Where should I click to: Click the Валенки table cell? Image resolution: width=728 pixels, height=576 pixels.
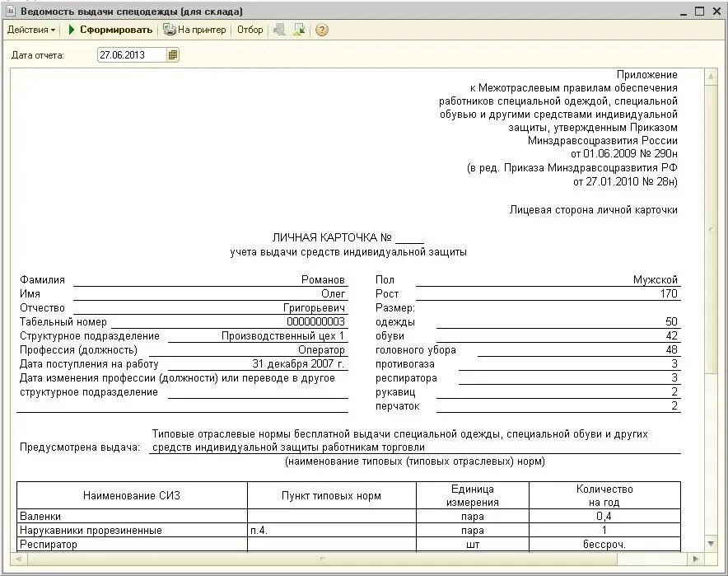tap(132, 516)
